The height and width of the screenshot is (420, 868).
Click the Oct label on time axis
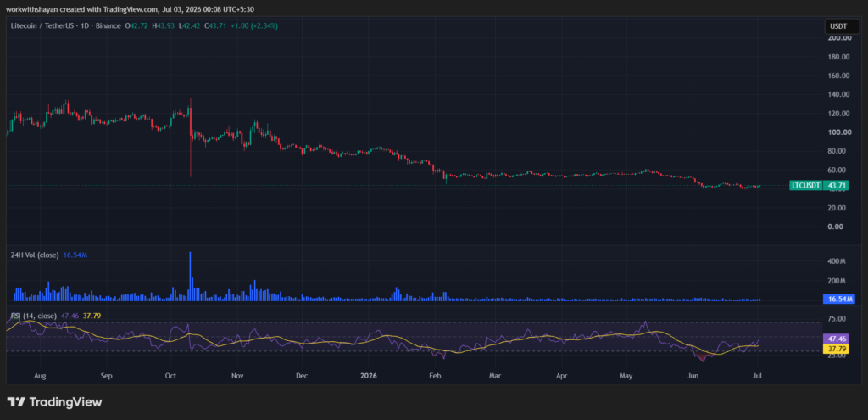tap(170, 376)
